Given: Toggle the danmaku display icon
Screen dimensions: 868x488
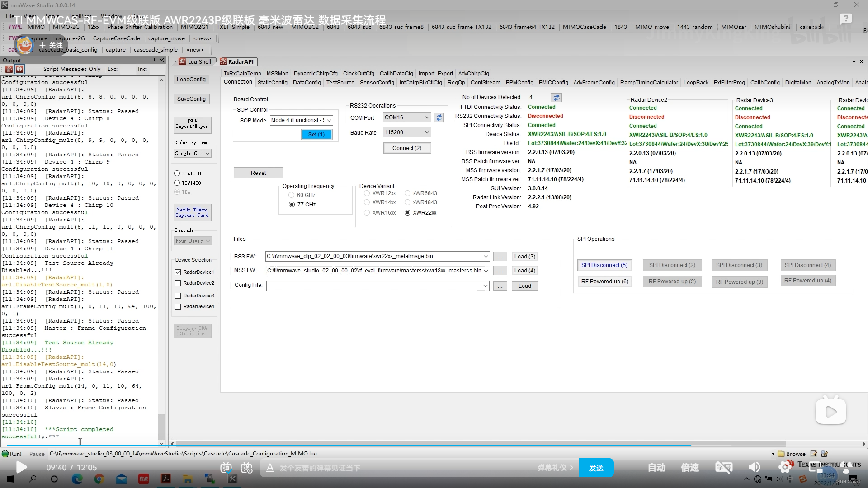Looking at the screenshot, I should click(226, 468).
